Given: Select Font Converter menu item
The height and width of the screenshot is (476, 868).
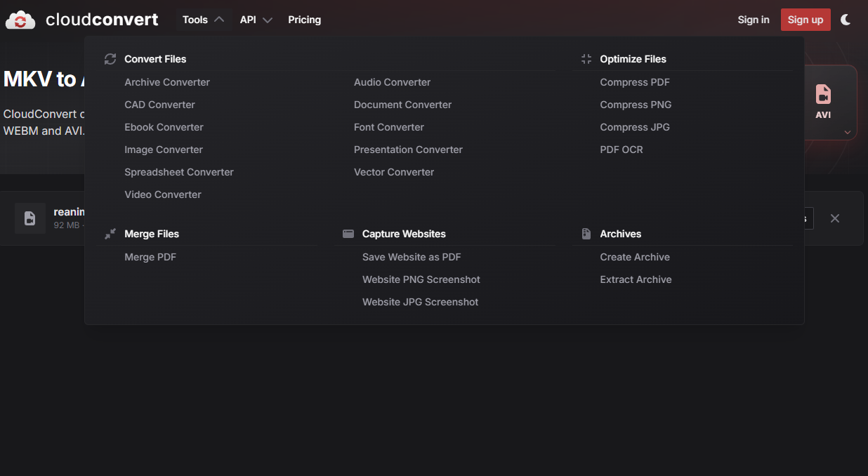Looking at the screenshot, I should click(389, 127).
